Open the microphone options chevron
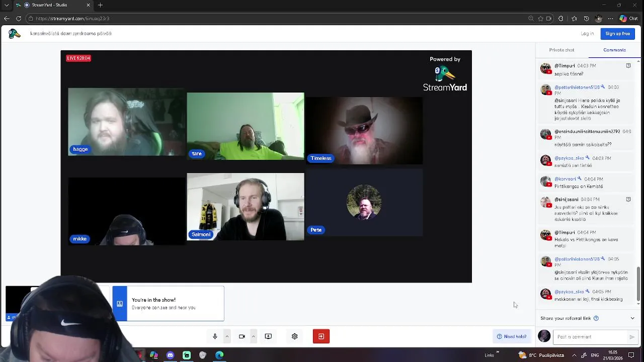Viewport: 644px width, 362px height. coord(227,336)
